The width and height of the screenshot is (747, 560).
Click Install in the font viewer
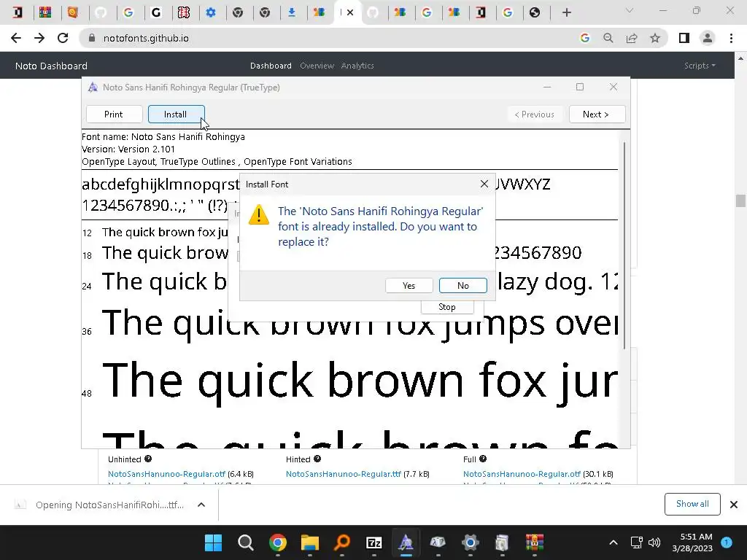[x=176, y=114]
